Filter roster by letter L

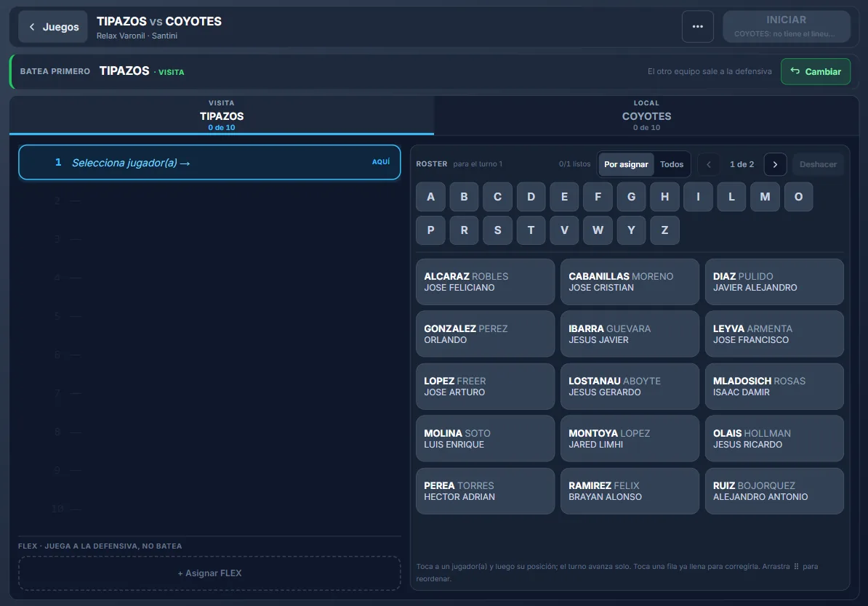tap(731, 196)
